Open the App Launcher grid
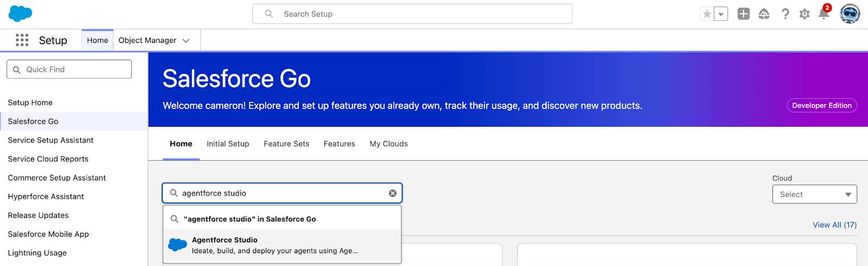Image resolution: width=868 pixels, height=266 pixels. [22, 40]
